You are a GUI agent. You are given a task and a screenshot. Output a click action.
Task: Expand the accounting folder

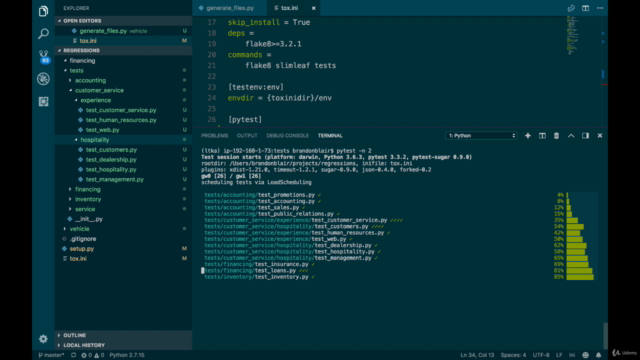coord(123,80)
